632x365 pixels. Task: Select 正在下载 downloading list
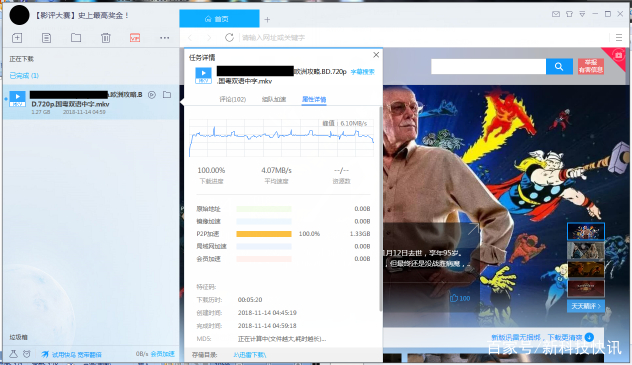(22, 59)
